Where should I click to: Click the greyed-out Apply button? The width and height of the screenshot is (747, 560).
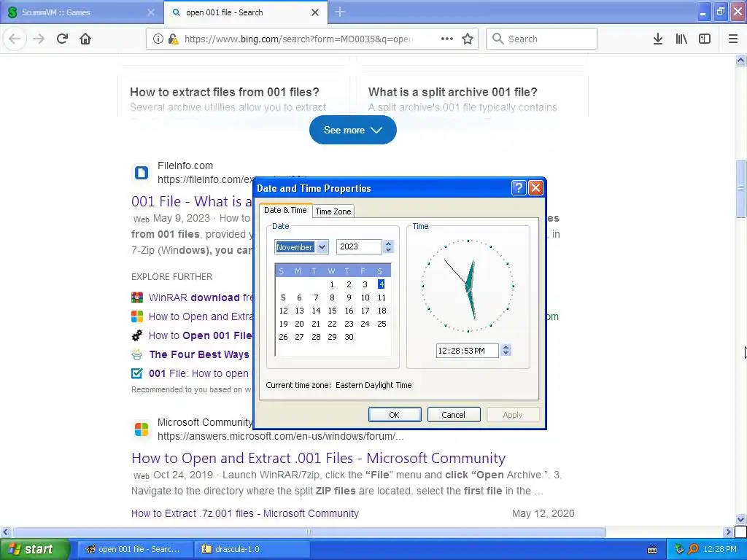click(513, 415)
